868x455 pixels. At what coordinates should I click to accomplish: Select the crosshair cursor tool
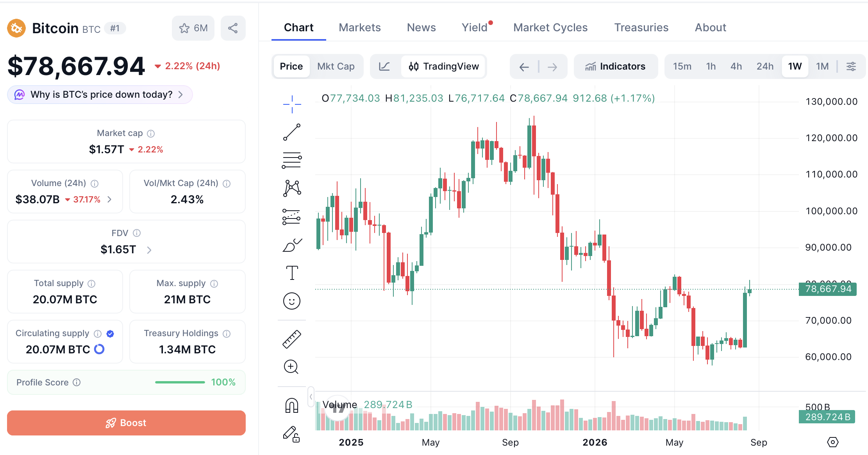292,104
